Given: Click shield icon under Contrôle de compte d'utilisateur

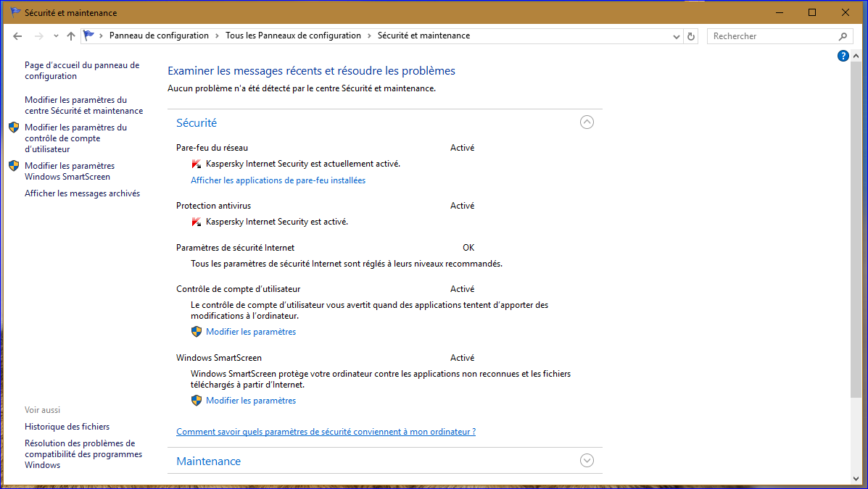Looking at the screenshot, I should [196, 331].
